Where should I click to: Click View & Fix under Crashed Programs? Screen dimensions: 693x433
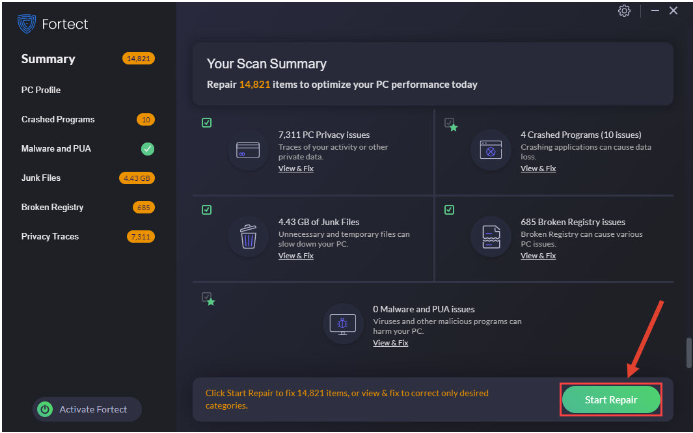point(538,169)
